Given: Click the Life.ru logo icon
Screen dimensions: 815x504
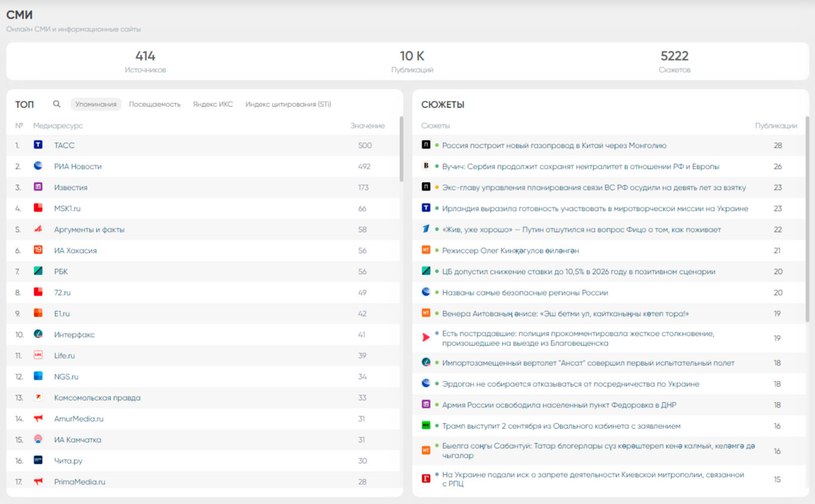Looking at the screenshot, I should click(38, 355).
